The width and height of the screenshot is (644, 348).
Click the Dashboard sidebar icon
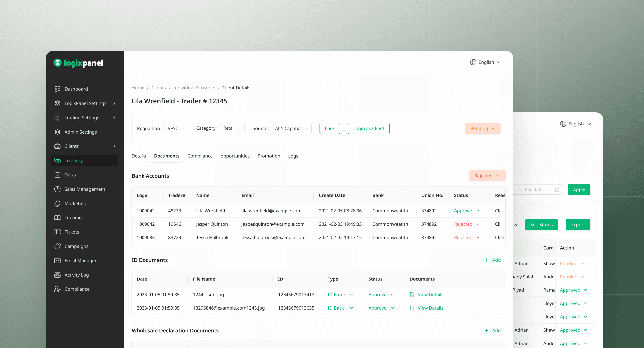click(x=57, y=89)
